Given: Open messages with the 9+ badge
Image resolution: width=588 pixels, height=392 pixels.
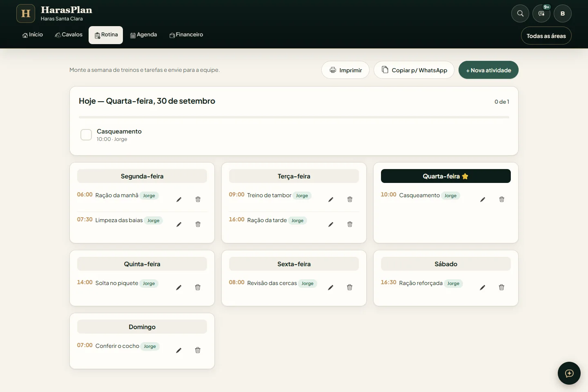Looking at the screenshot, I should point(541,13).
